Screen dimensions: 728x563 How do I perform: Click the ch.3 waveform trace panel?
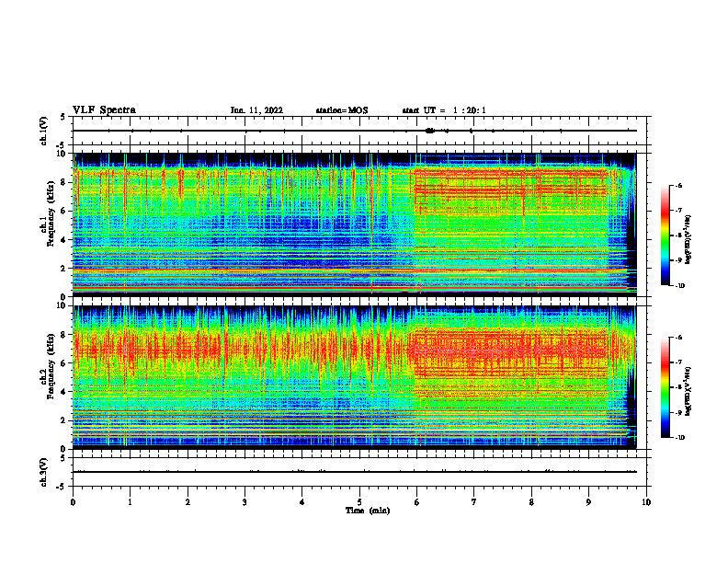point(361,472)
